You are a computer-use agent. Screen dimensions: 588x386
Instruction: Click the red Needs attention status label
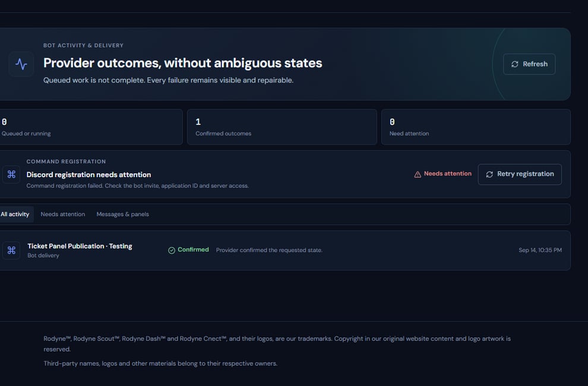(447, 173)
